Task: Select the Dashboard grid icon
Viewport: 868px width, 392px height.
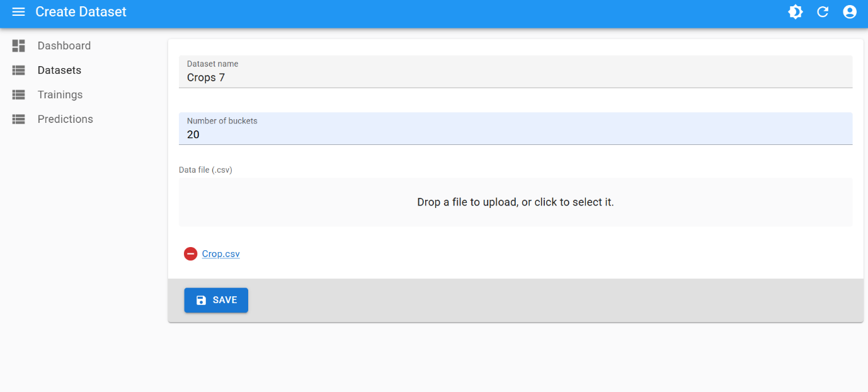Action: (18, 45)
